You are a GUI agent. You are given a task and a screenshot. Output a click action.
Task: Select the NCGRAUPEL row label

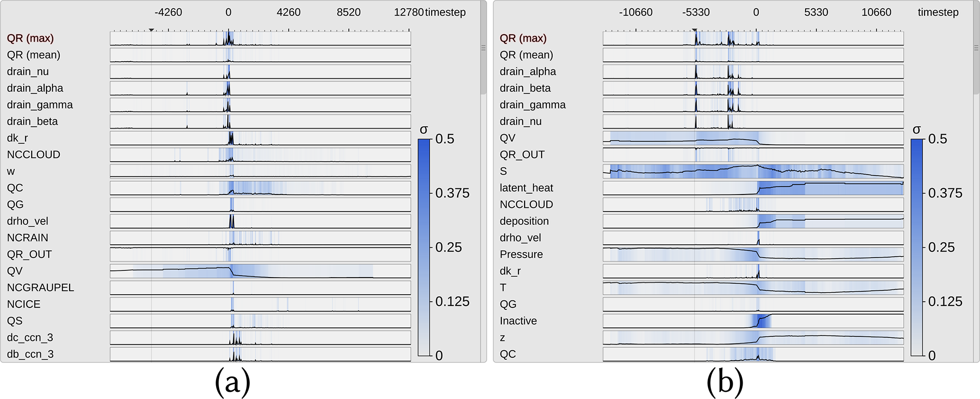tap(40, 288)
